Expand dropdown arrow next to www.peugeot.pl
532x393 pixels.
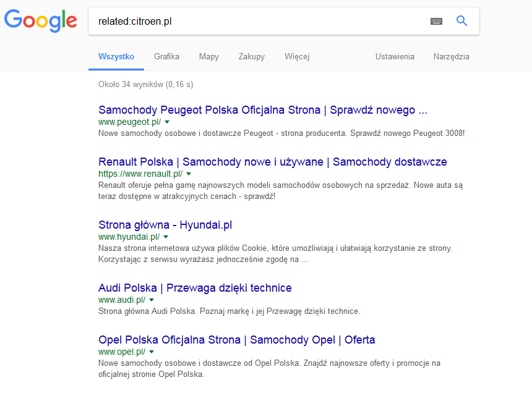click(167, 122)
